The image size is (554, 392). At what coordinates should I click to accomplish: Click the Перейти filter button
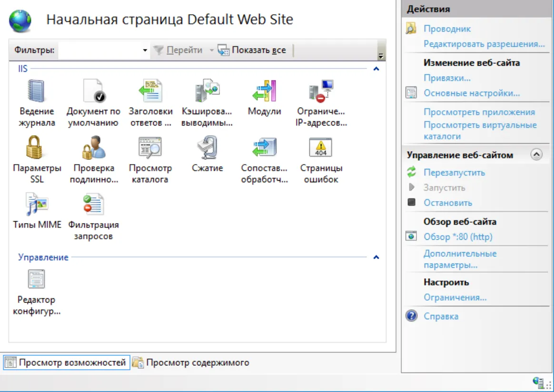tap(178, 50)
